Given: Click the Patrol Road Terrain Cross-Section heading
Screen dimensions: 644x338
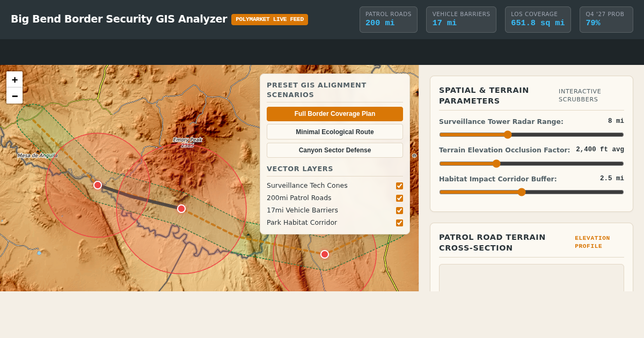Looking at the screenshot, I should coord(492,243).
